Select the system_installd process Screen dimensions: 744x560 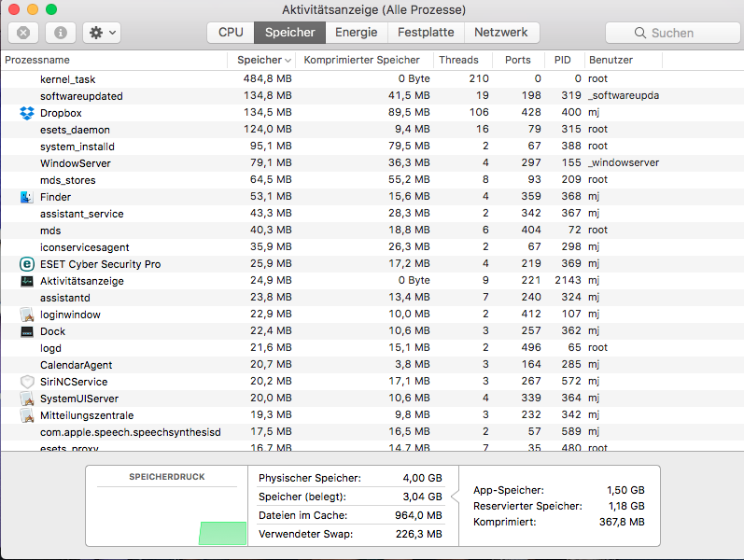coord(372,147)
